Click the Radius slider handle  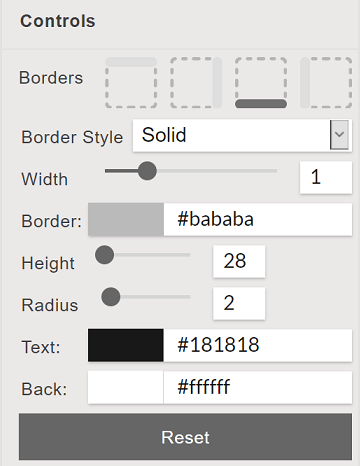tap(111, 297)
